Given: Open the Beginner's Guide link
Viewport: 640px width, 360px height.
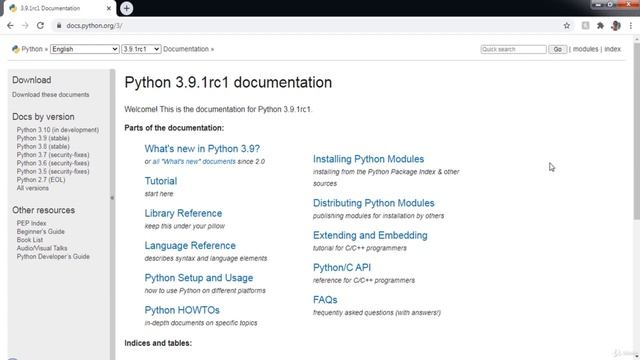Looking at the screenshot, I should (40, 231).
